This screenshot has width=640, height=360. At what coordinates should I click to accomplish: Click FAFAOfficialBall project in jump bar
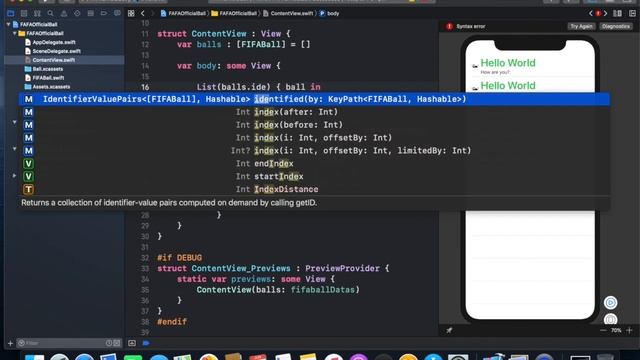pos(183,13)
